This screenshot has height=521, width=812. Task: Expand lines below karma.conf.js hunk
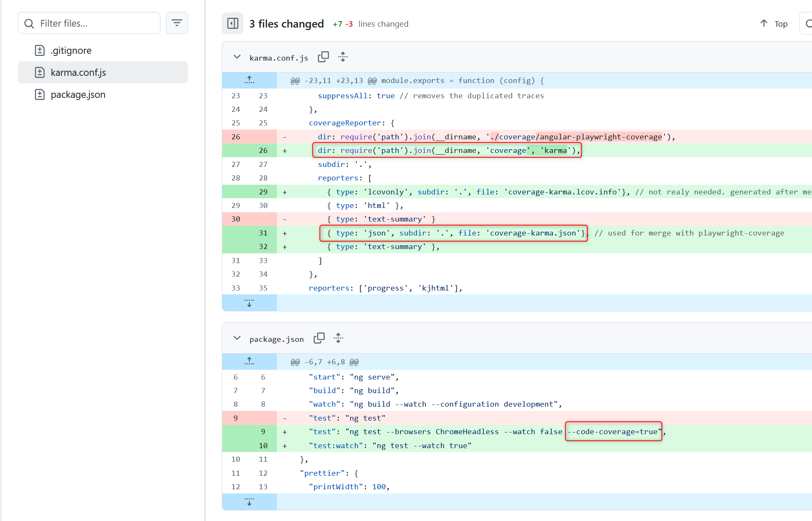(x=249, y=303)
